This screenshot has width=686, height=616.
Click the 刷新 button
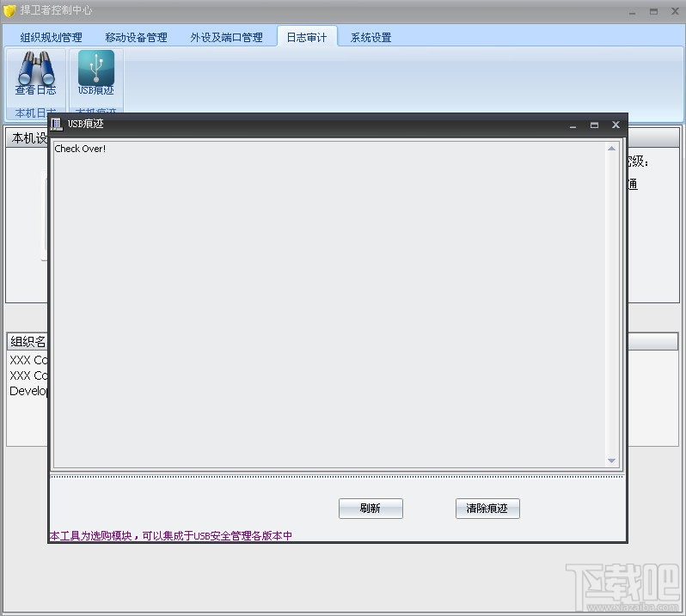click(371, 509)
